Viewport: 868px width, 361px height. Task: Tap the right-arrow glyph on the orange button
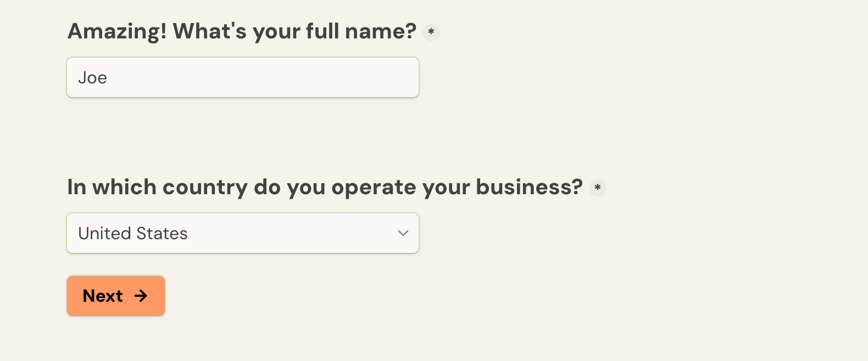click(142, 296)
